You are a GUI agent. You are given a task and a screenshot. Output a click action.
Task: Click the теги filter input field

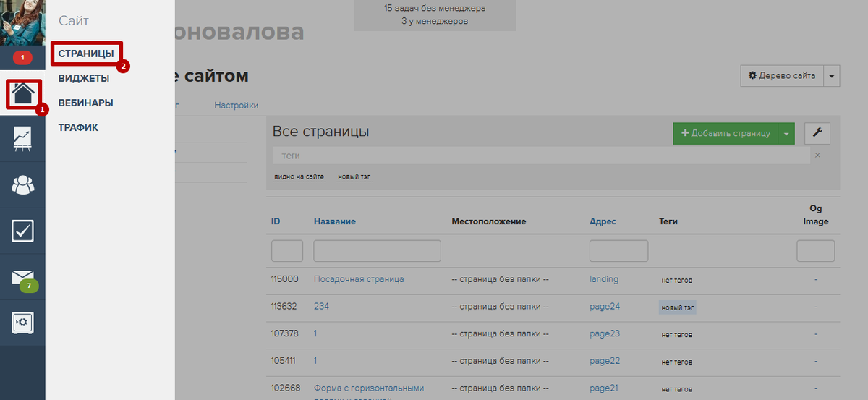pyautogui.click(x=541, y=156)
